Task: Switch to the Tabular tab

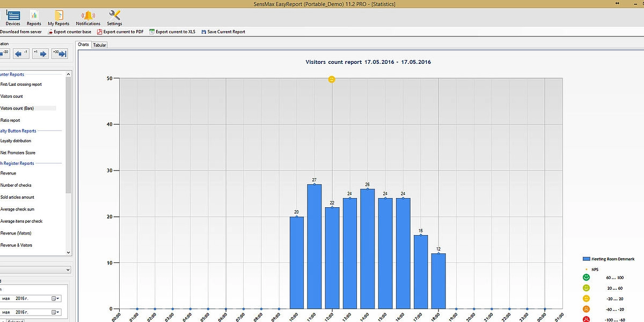Action: pyautogui.click(x=100, y=45)
